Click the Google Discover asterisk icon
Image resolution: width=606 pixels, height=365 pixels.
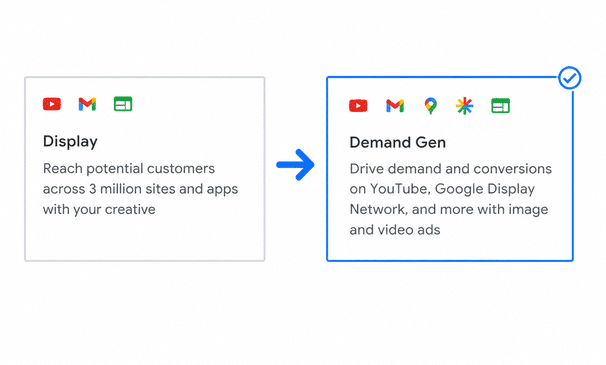(x=465, y=106)
